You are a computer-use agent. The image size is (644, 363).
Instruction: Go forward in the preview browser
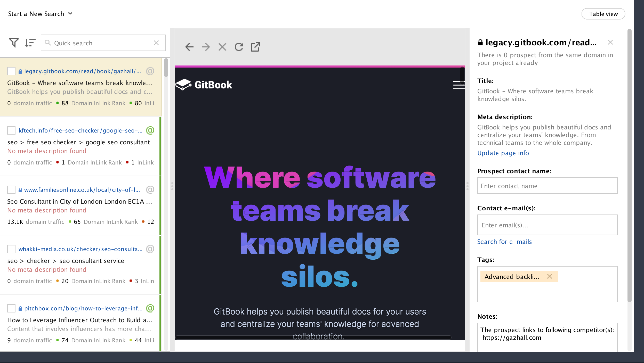tap(206, 47)
